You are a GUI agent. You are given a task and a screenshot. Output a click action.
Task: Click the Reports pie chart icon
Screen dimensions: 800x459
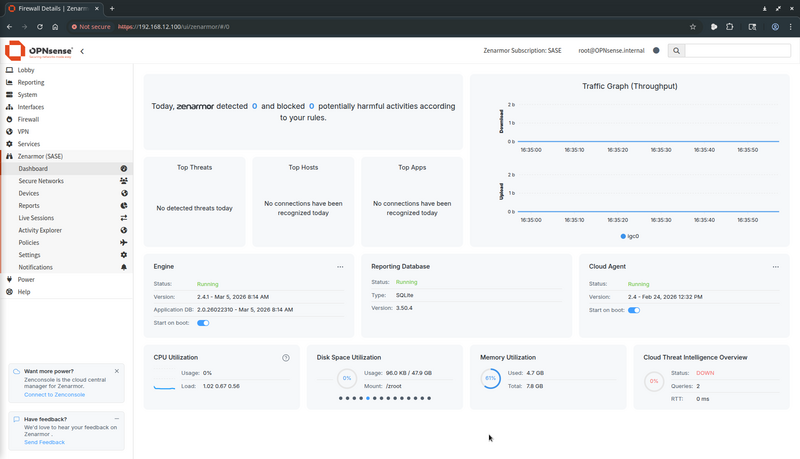(124, 206)
